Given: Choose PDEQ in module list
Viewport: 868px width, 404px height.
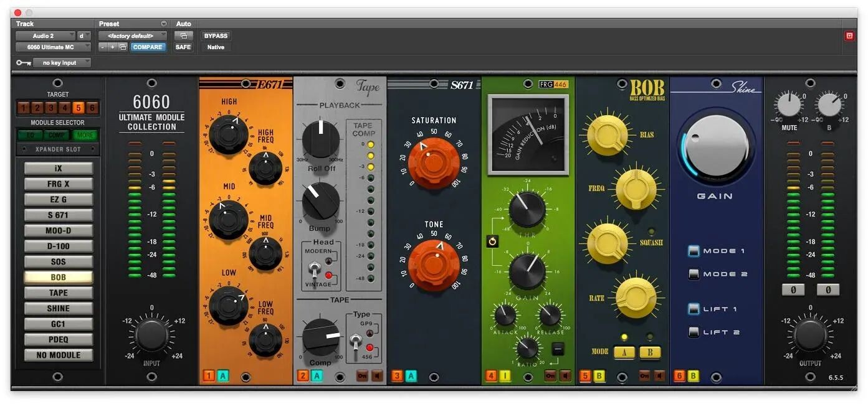Looking at the screenshot, I should coord(59,339).
